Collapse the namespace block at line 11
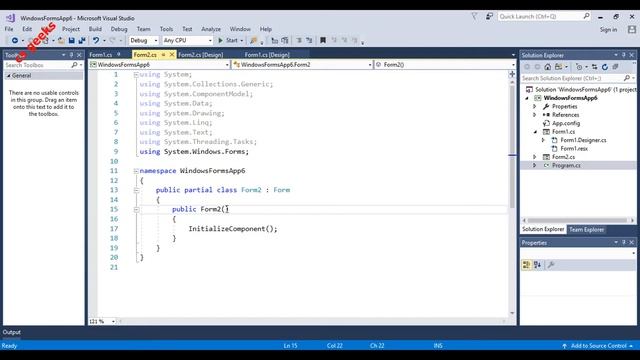 click(x=136, y=171)
